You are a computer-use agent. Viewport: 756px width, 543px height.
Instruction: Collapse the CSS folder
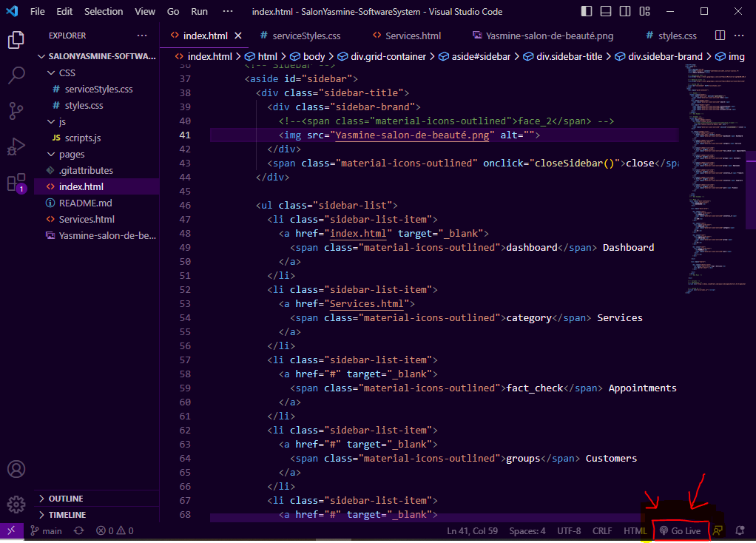(x=96, y=72)
